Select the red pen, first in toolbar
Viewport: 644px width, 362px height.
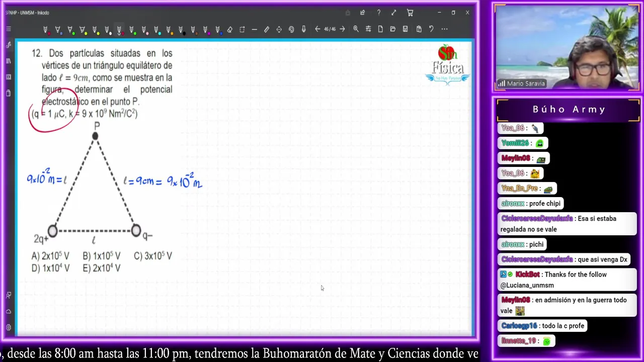[x=46, y=30]
